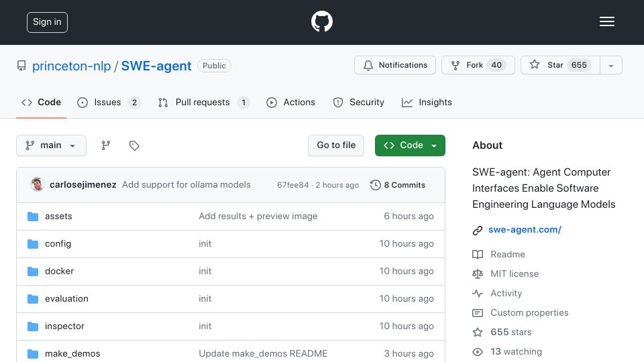This screenshot has width=644, height=362.
Task: Switch to the Issues tab
Action: tap(109, 102)
